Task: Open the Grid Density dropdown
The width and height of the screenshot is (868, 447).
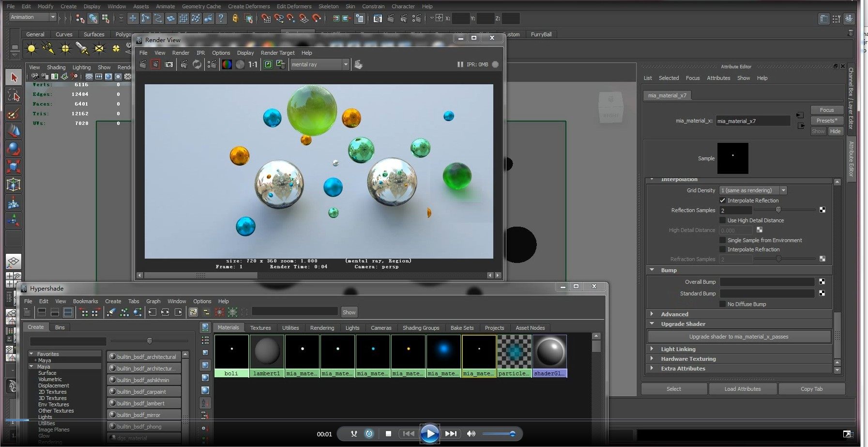Action: point(783,190)
